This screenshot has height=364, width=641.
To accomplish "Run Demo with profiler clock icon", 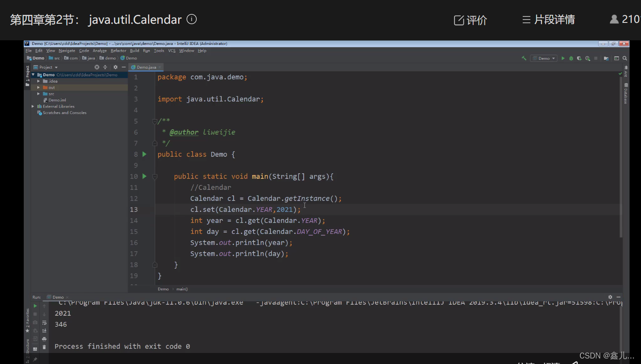I will [588, 58].
